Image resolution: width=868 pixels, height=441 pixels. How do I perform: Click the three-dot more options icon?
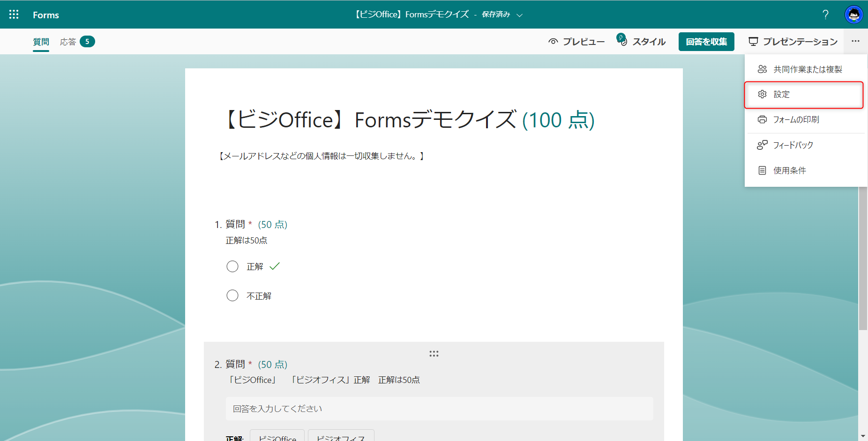point(855,41)
